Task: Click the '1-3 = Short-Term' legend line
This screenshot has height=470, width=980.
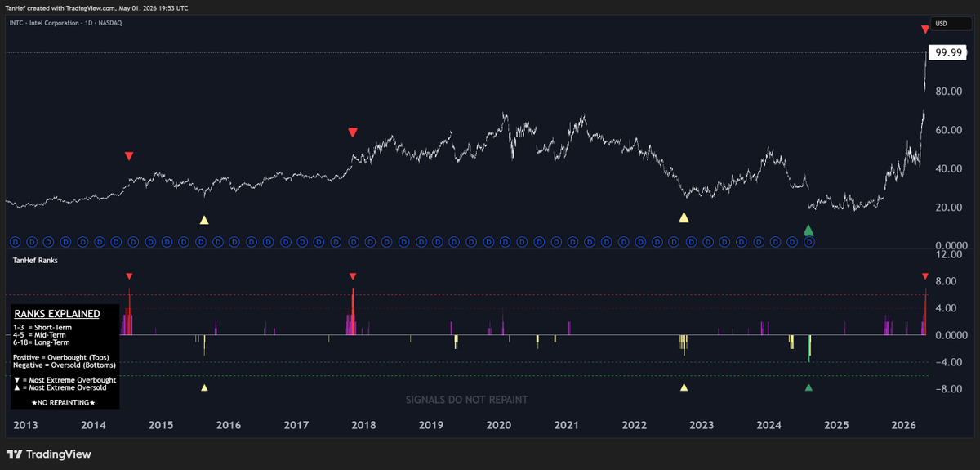Action: point(42,327)
